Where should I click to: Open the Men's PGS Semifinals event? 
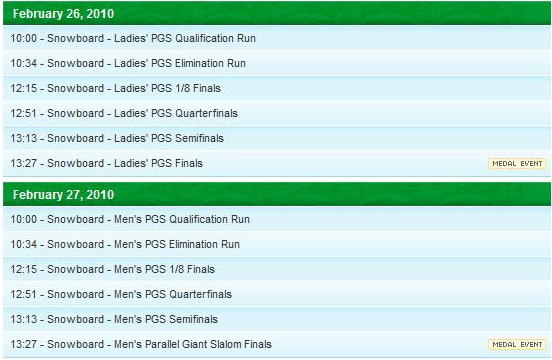[277, 319]
